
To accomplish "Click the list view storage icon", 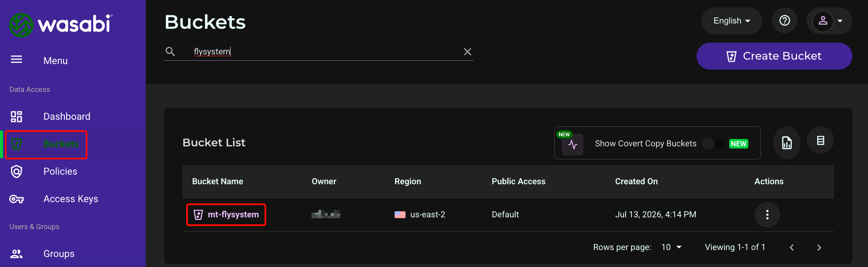I will (820, 140).
